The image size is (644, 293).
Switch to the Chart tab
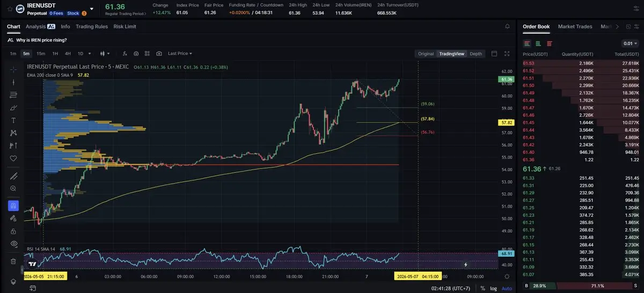[x=13, y=26]
